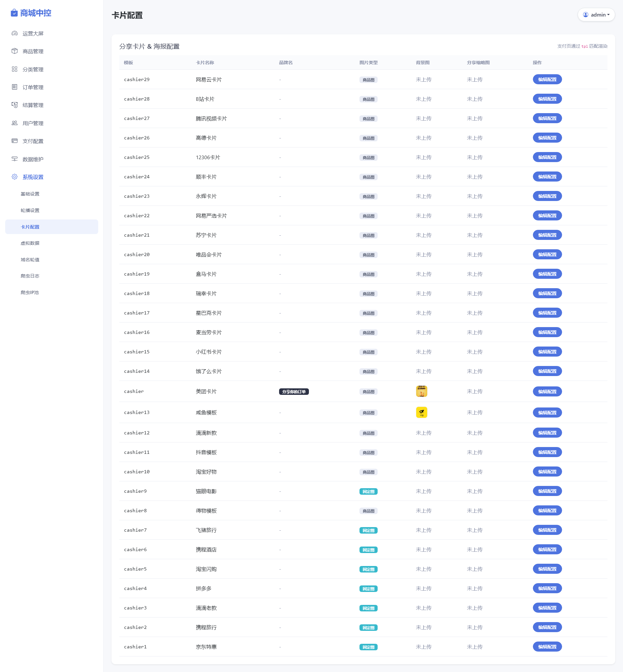Click the 分类管理 grid icon
Viewport: 623px width, 672px height.
click(x=15, y=69)
